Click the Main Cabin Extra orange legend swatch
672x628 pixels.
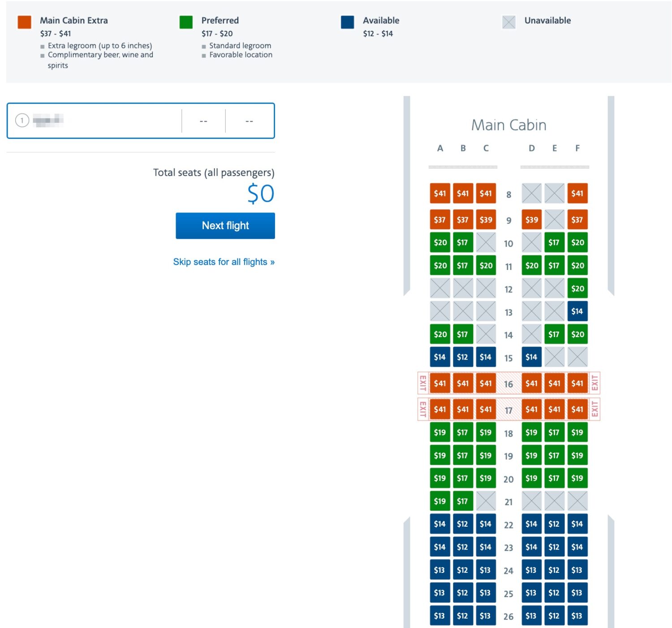(24, 21)
